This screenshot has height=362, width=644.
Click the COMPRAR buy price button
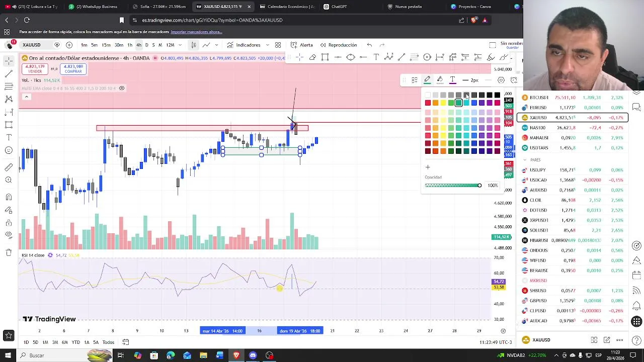pos(73,69)
